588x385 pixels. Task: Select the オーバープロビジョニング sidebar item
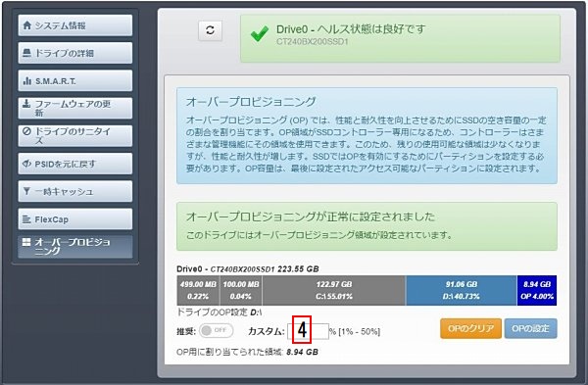pos(75,247)
